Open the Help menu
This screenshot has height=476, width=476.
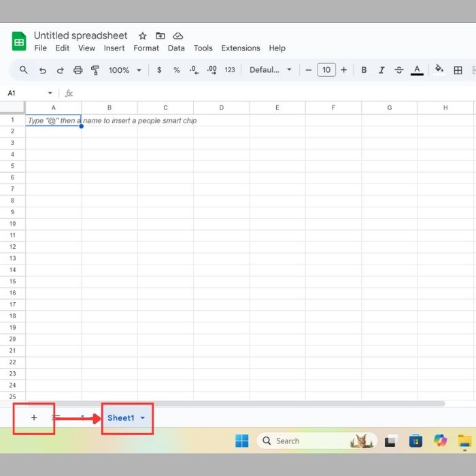coord(277,48)
